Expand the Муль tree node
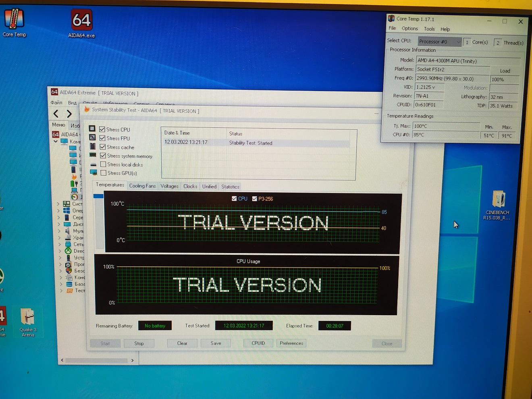Image resolution: width=532 pixels, height=399 pixels. [59, 231]
